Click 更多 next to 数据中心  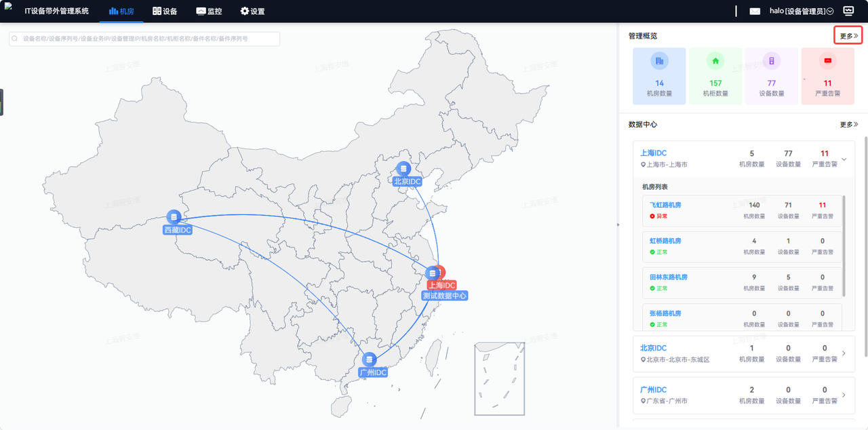click(x=849, y=125)
